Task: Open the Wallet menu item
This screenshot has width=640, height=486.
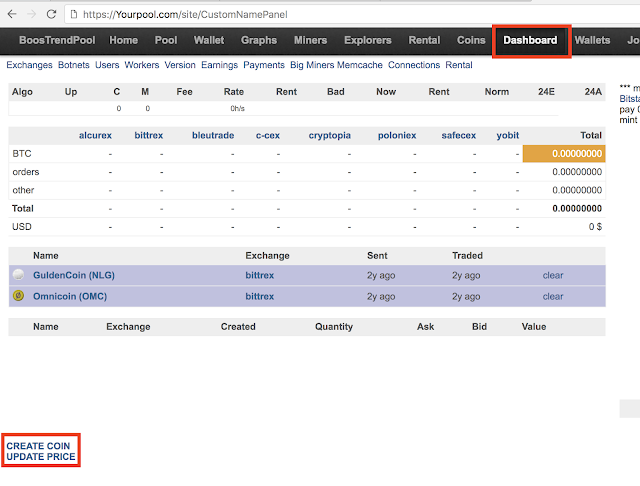Action: tap(209, 40)
